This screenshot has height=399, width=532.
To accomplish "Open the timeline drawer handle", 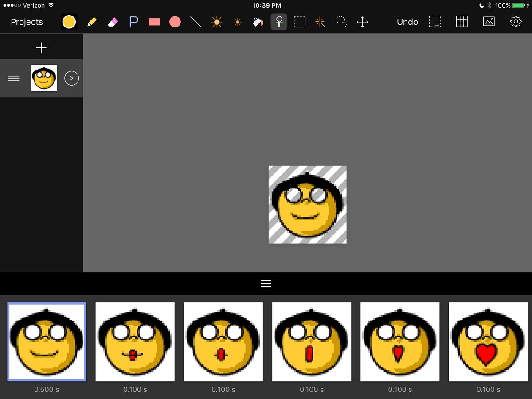I will [266, 283].
